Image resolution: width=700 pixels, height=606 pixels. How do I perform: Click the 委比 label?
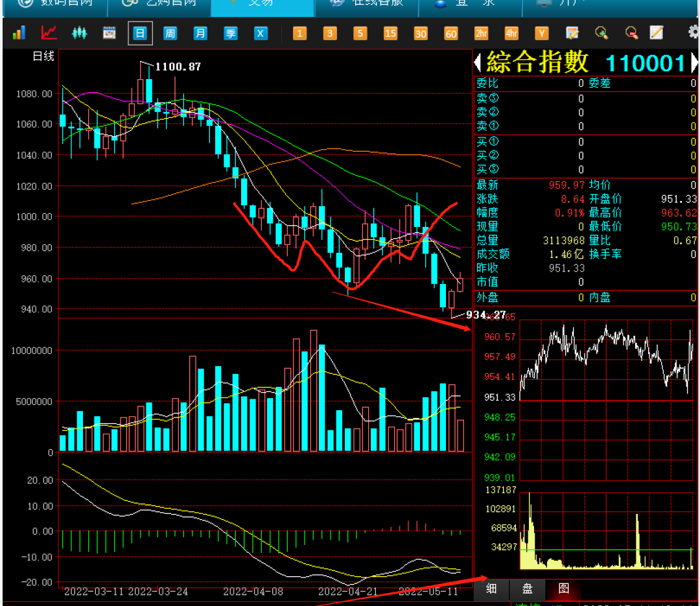pos(487,84)
